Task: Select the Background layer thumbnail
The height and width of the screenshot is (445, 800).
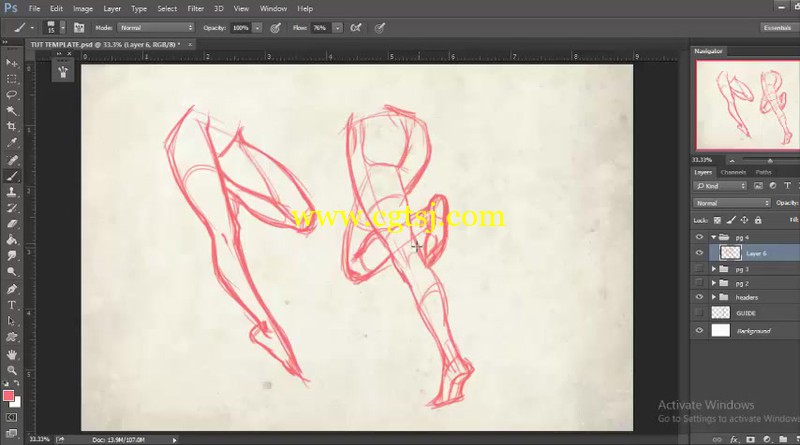Action: (x=720, y=330)
